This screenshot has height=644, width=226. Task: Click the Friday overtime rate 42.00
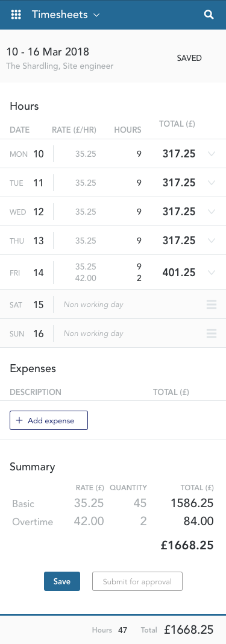86,278
